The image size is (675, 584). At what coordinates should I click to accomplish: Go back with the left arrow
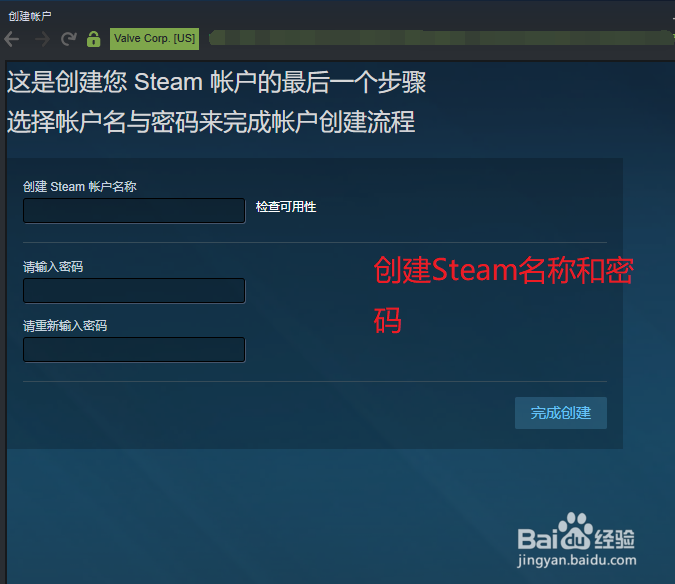coord(12,39)
